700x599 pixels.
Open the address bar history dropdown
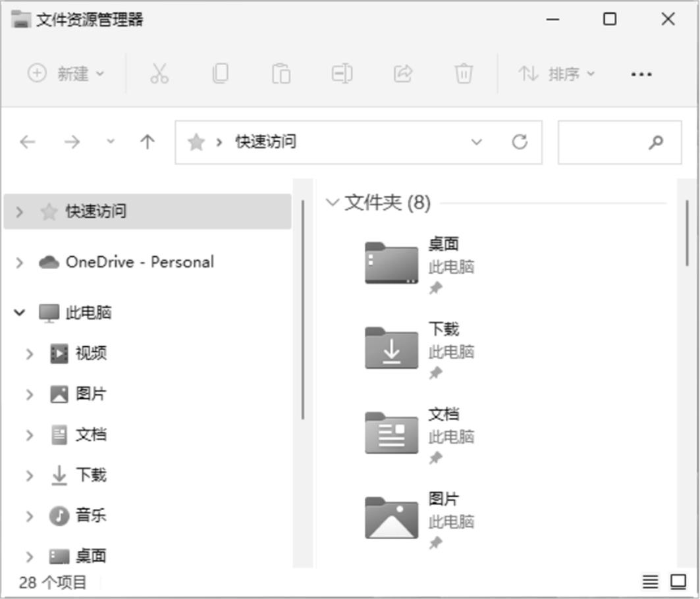click(477, 142)
